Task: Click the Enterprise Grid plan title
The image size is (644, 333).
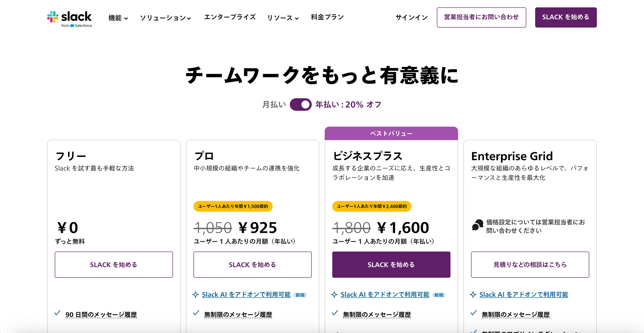Action: point(512,156)
